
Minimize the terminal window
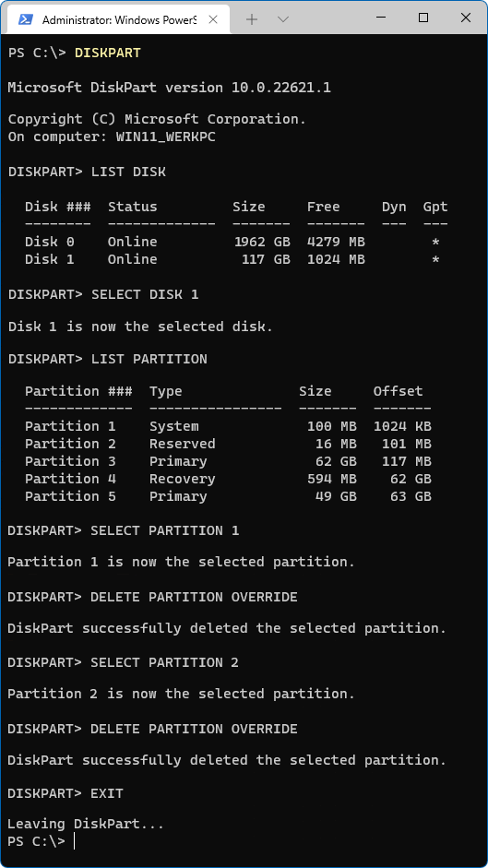(x=381, y=18)
